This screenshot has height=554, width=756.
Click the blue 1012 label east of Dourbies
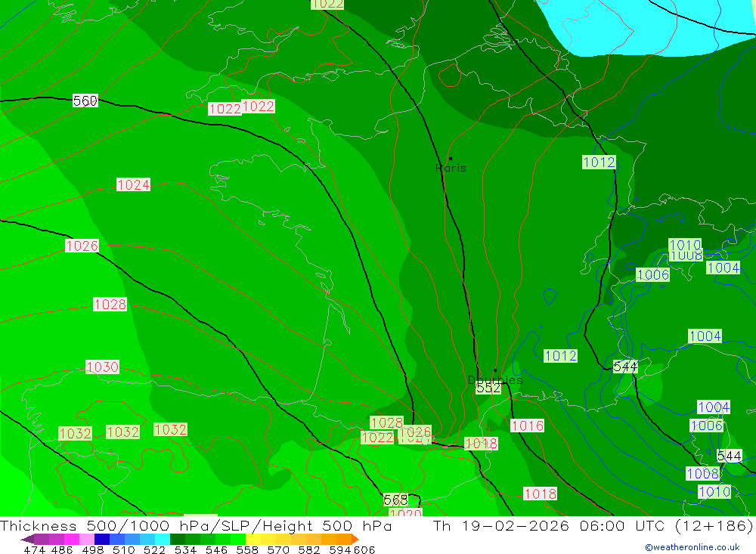coord(560,356)
